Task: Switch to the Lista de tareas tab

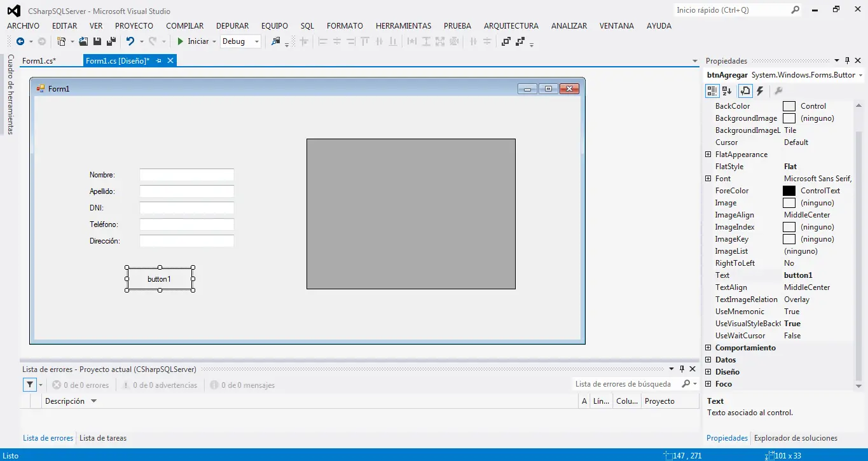Action: click(x=103, y=438)
